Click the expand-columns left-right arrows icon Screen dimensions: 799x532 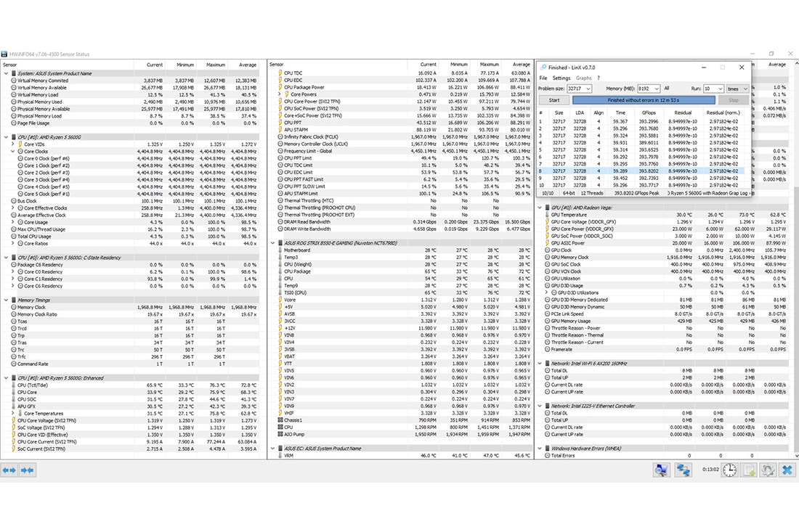coord(9,470)
